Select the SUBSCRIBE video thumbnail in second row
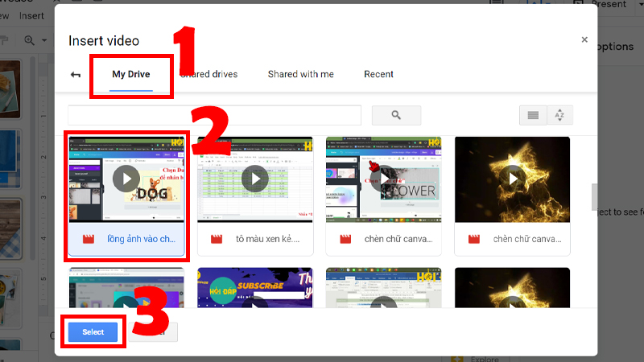Screen dimensions: 644x362 (255, 288)
